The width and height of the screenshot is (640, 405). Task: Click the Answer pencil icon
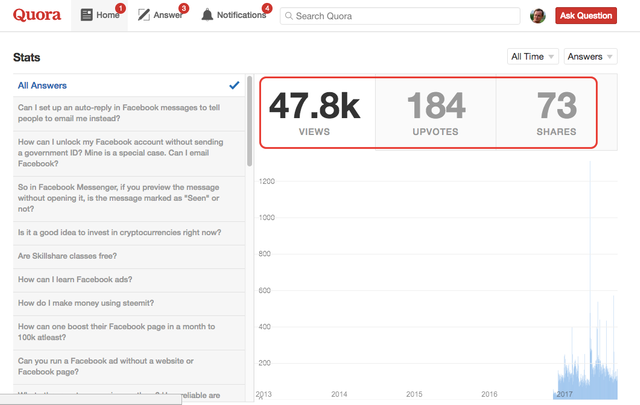pos(144,15)
